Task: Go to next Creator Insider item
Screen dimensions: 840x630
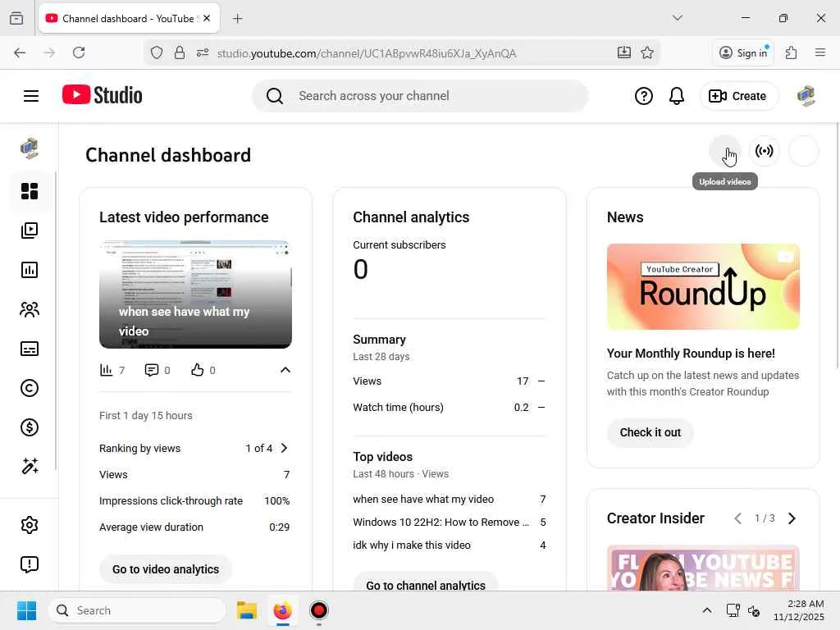Action: pos(792,518)
